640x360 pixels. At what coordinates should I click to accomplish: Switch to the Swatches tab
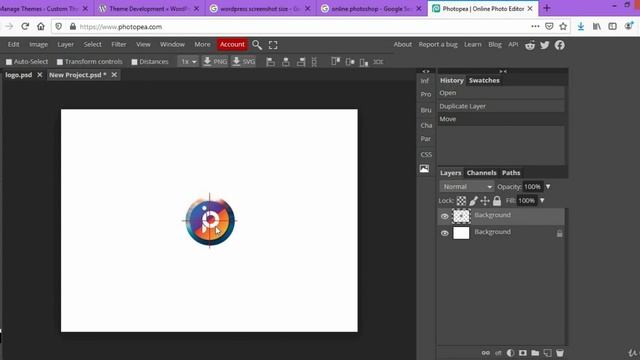coord(484,80)
